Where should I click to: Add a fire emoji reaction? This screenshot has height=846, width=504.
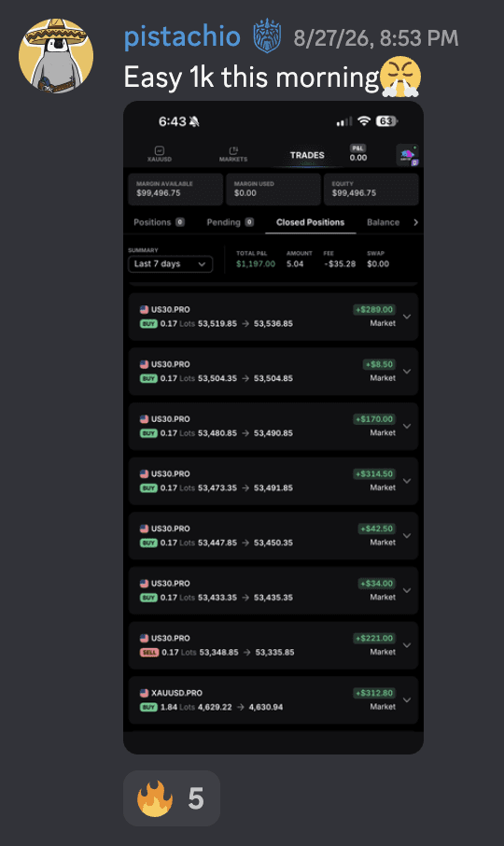(172, 798)
